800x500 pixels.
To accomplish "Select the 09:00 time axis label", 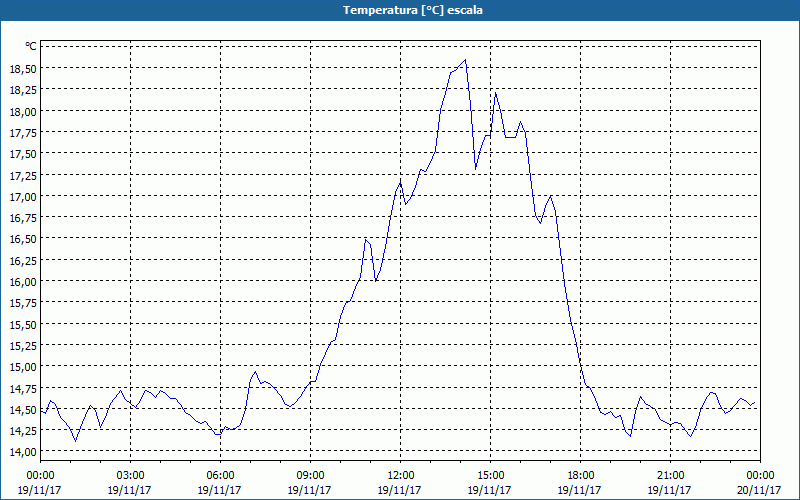I will tap(310, 475).
